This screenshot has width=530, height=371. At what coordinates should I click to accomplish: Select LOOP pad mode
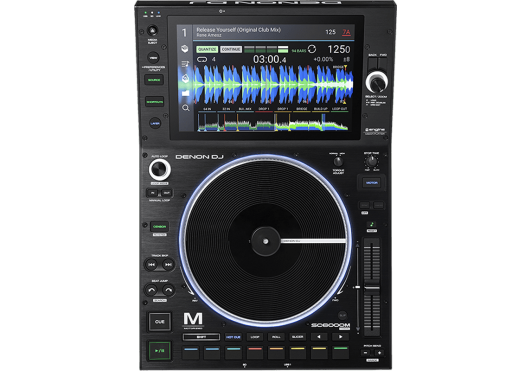point(255,337)
